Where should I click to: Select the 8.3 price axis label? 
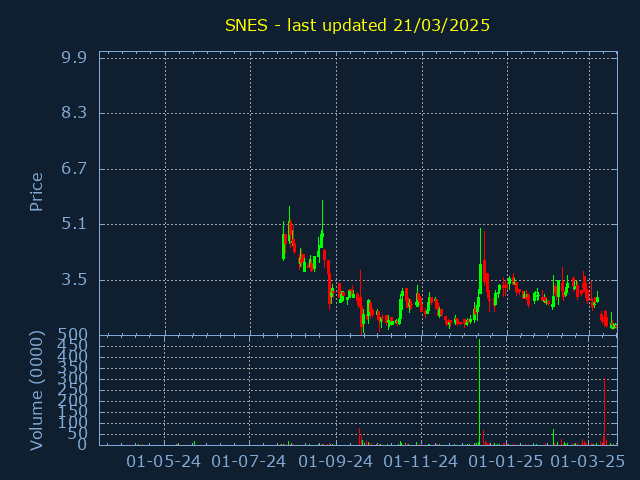(74, 113)
